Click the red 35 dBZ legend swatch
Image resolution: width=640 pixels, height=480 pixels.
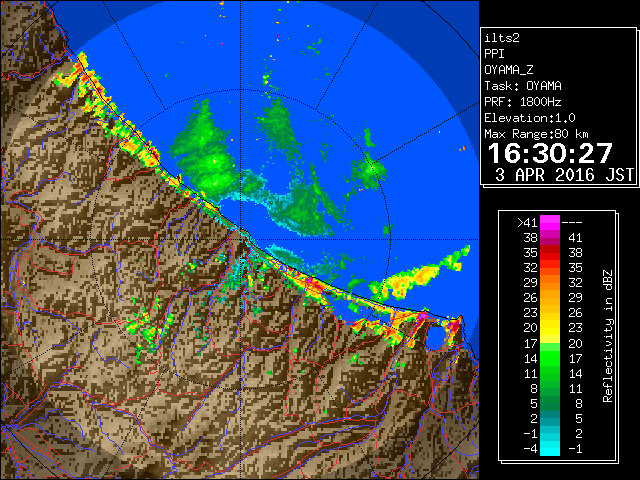(x=550, y=253)
